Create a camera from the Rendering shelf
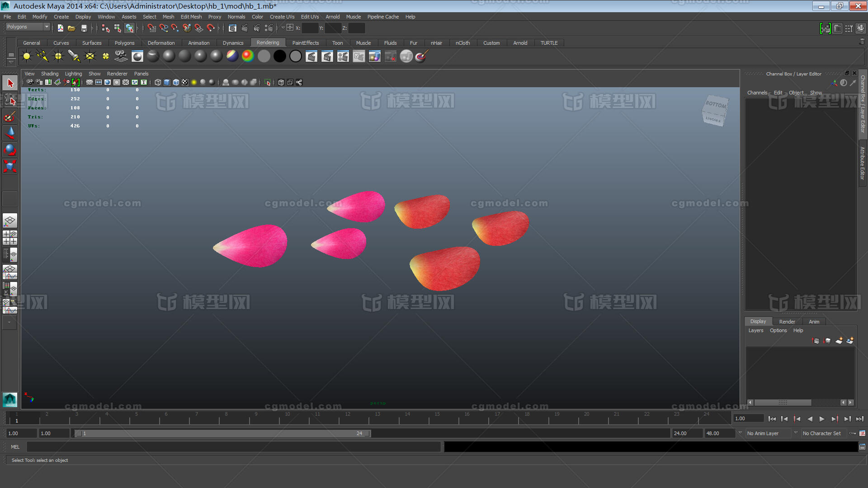Screen dimensions: 868x488 [121, 56]
